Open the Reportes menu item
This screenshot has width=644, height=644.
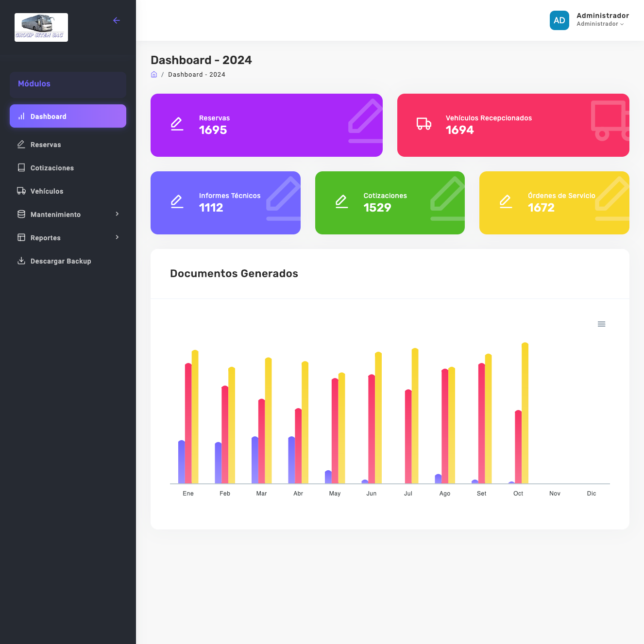point(68,237)
